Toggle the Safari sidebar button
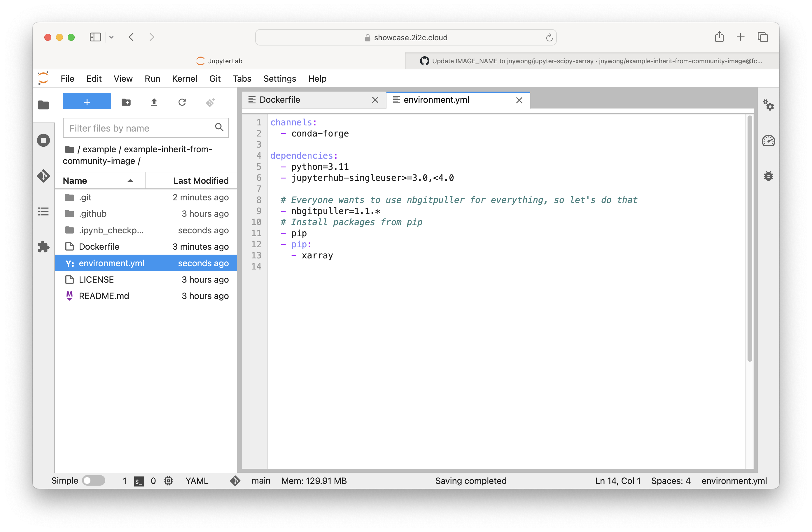812x532 pixels. click(95, 37)
